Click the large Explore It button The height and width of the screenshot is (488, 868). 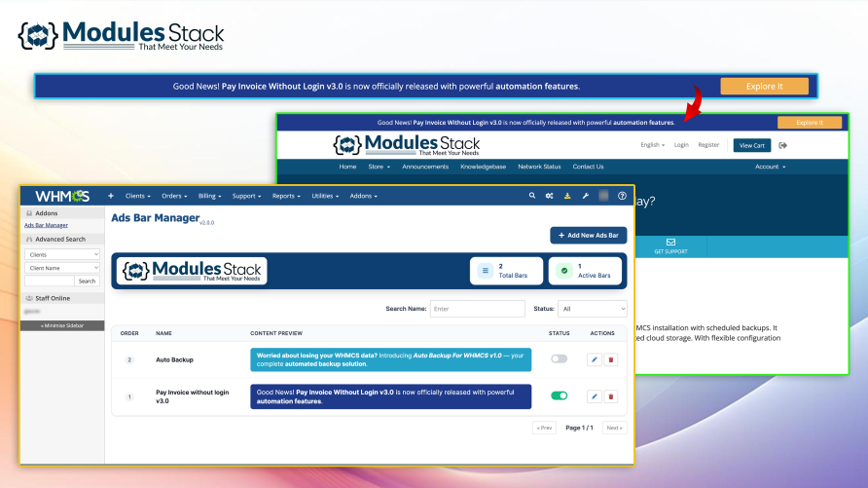click(765, 87)
